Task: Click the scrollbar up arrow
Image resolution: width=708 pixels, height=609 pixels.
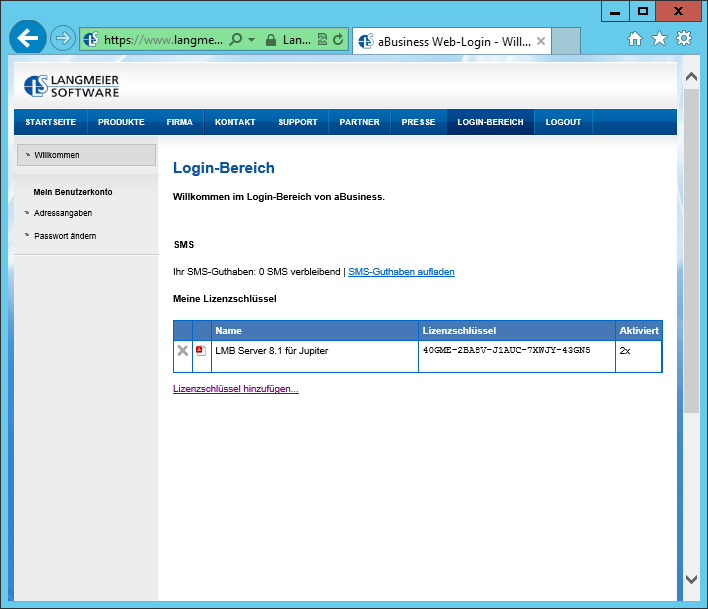Action: 691,76
